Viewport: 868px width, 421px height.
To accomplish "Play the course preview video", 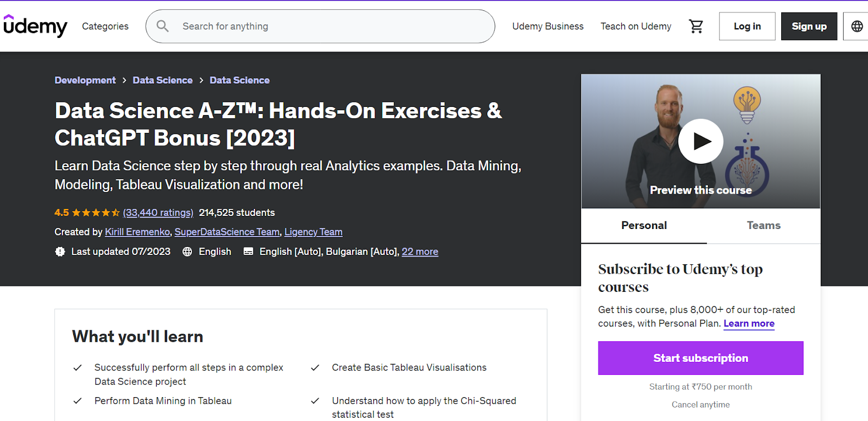I will [700, 141].
